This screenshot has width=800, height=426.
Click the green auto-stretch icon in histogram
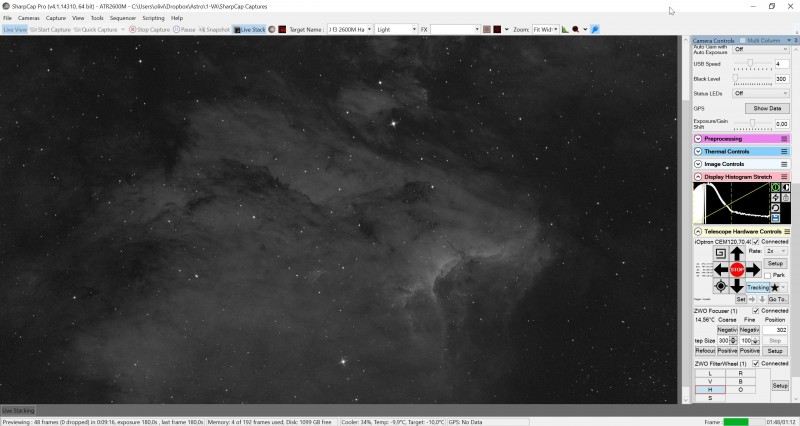click(x=775, y=187)
